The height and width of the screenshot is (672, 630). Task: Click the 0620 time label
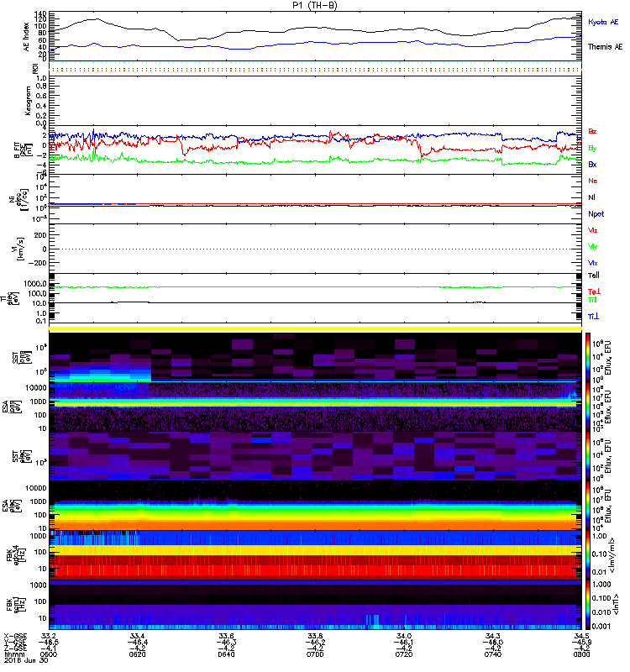[x=137, y=654]
